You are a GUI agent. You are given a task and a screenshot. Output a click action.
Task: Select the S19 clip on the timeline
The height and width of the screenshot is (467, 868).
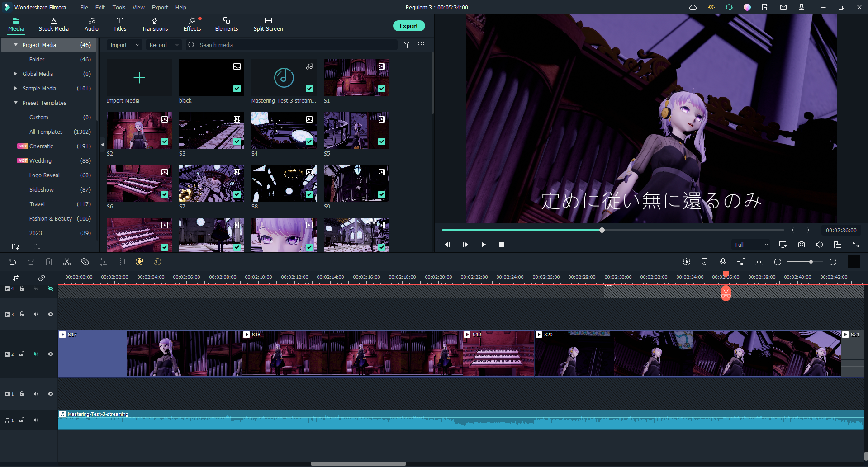point(498,354)
